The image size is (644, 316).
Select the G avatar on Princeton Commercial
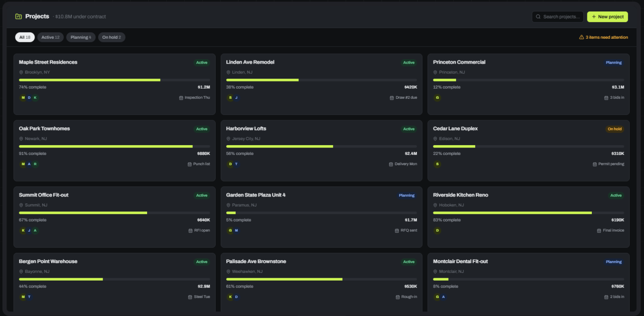click(437, 98)
